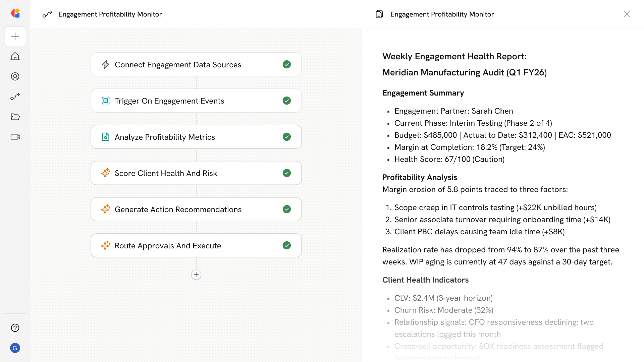Click the document icon in report header
Screen dimensions: 644x362
pyautogui.click(x=379, y=14)
